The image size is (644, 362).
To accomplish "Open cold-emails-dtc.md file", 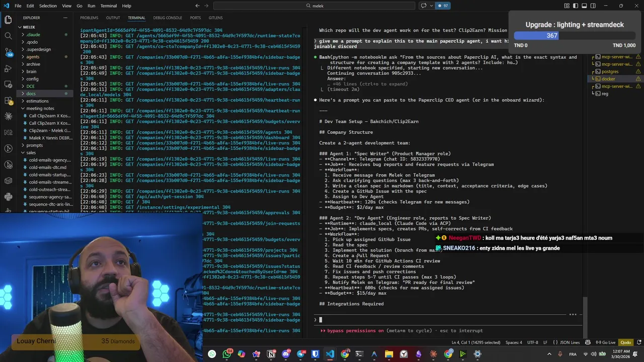I will tap(47, 167).
